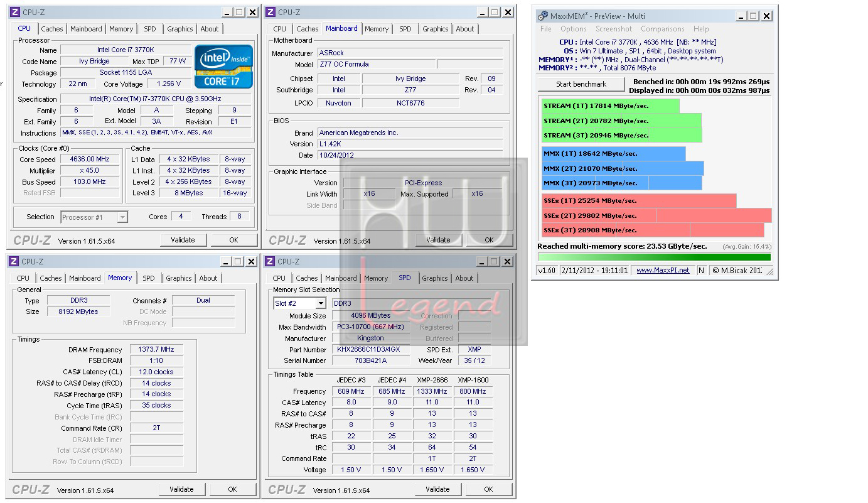Click the Z title icon of the Memory-tab window
868x503 pixels.
click(14, 261)
